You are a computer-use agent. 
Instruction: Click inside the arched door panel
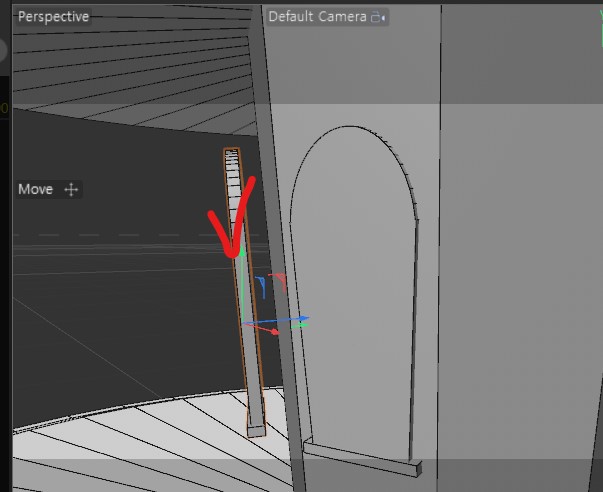[350, 300]
